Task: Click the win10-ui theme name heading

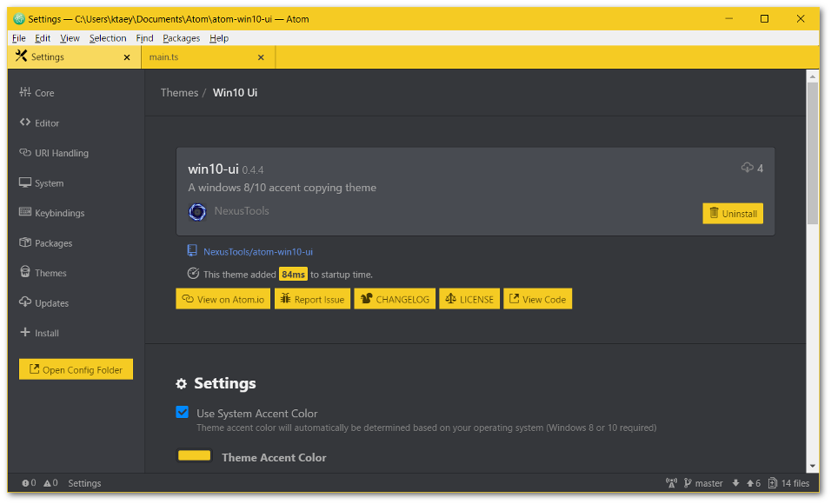Action: pyautogui.click(x=213, y=169)
